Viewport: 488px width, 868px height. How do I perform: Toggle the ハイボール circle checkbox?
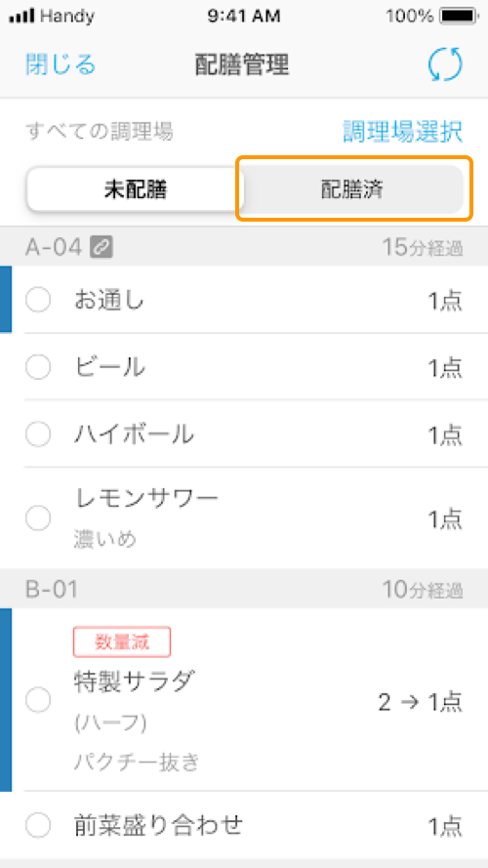coord(38,434)
